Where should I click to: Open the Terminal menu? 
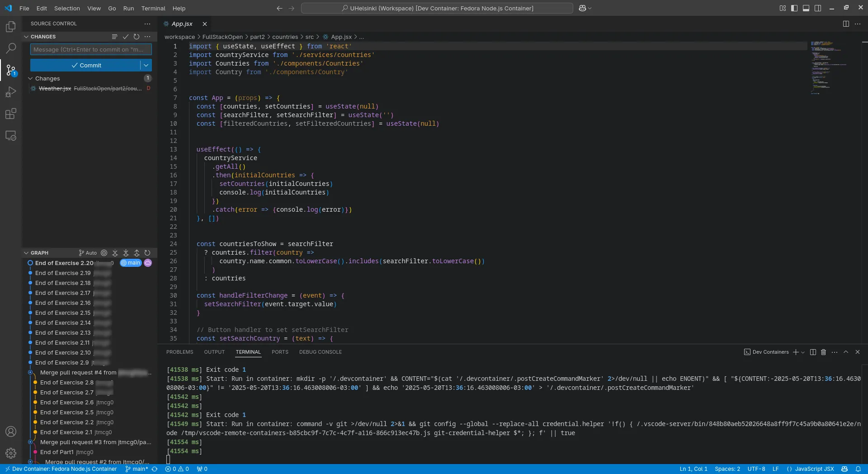[153, 8]
